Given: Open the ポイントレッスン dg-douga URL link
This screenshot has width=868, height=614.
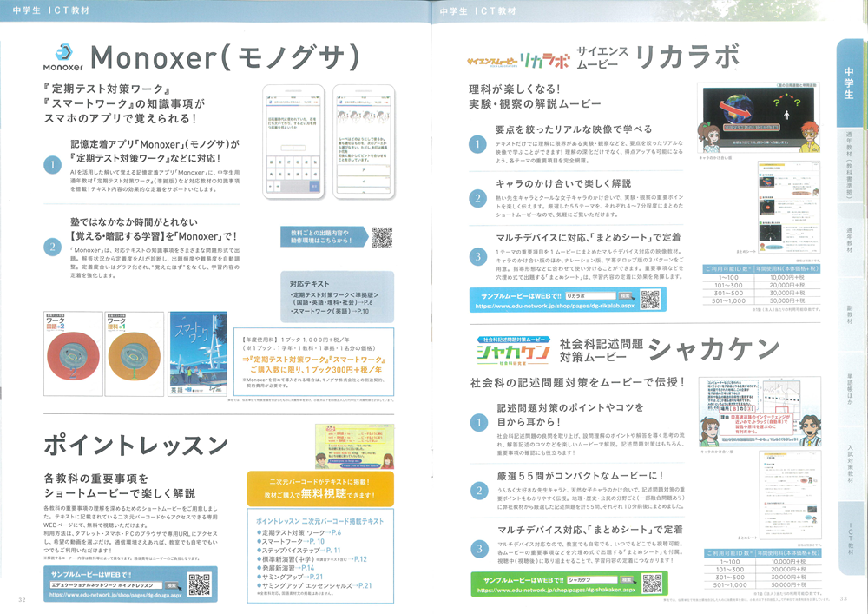Looking at the screenshot, I should [x=115, y=595].
